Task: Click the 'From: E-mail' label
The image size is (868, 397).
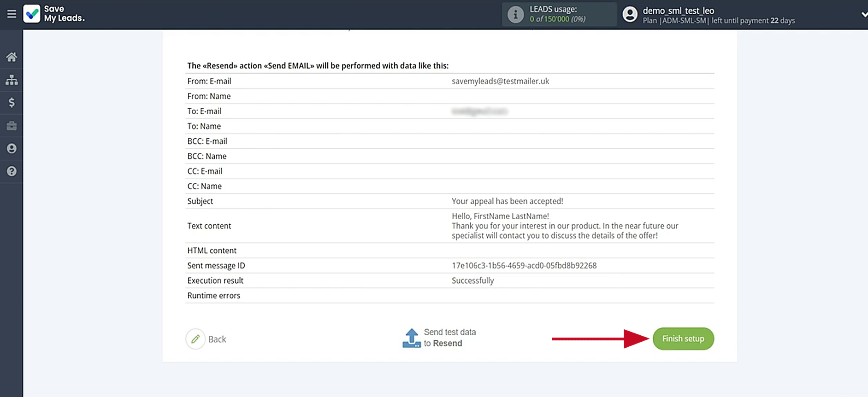Action: pyautogui.click(x=209, y=81)
